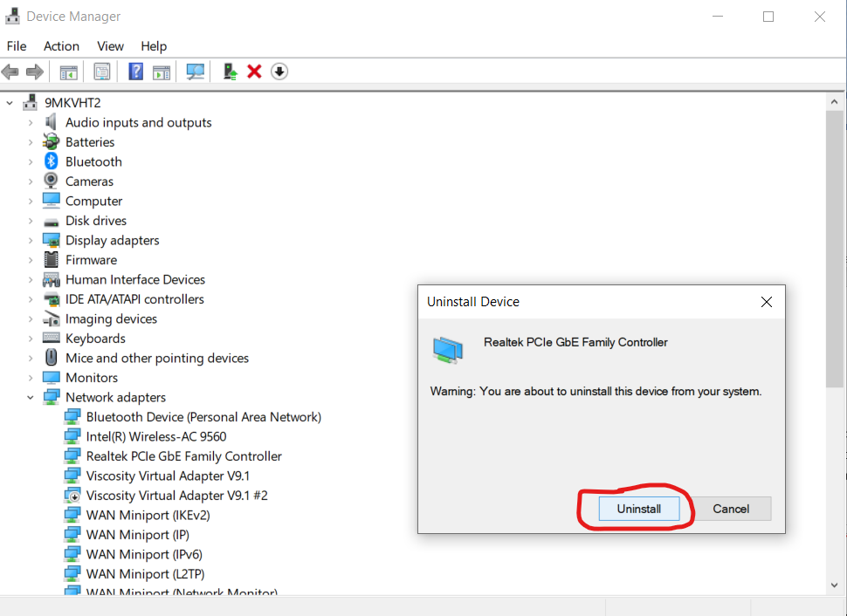Click the vertical scrollbar thumb
Viewport: 847px width, 616px height.
pyautogui.click(x=834, y=249)
